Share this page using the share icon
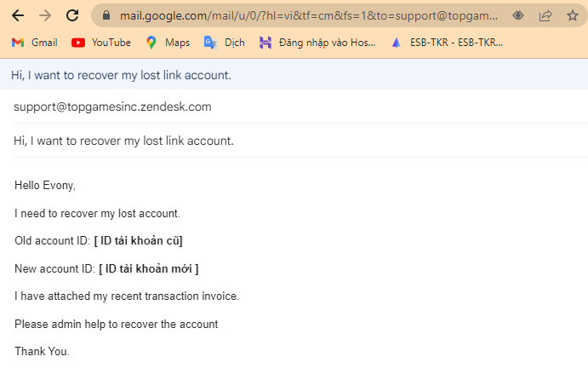 point(545,15)
